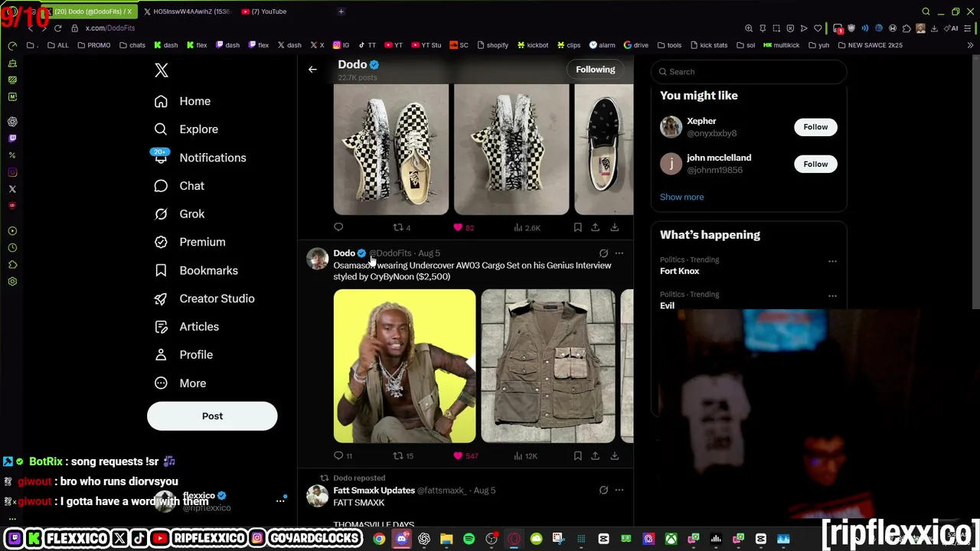The height and width of the screenshot is (551, 980).
Task: Open account menu dots beside flexxico
Action: click(x=280, y=500)
